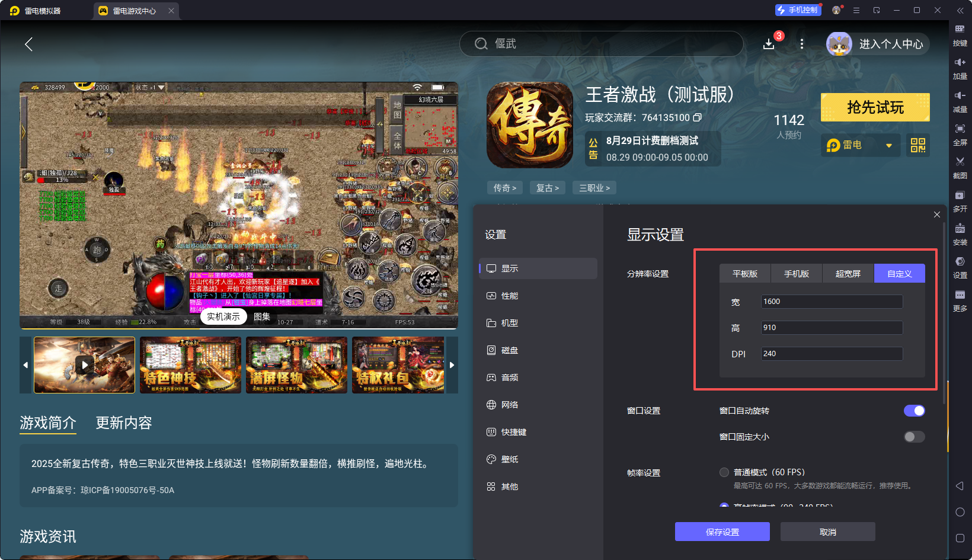Screen dimensions: 972x560
Task: Switch to the 游戏简介 tab
Action: click(x=48, y=423)
